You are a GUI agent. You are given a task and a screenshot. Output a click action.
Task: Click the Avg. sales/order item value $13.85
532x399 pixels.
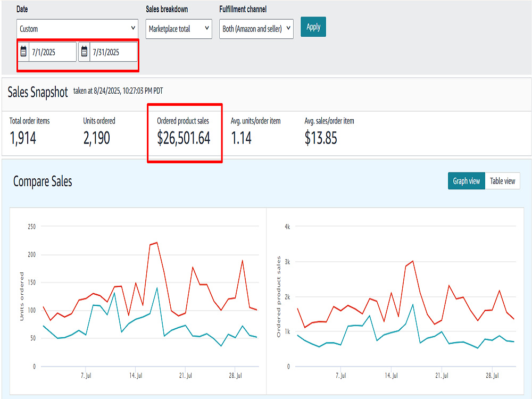(321, 138)
